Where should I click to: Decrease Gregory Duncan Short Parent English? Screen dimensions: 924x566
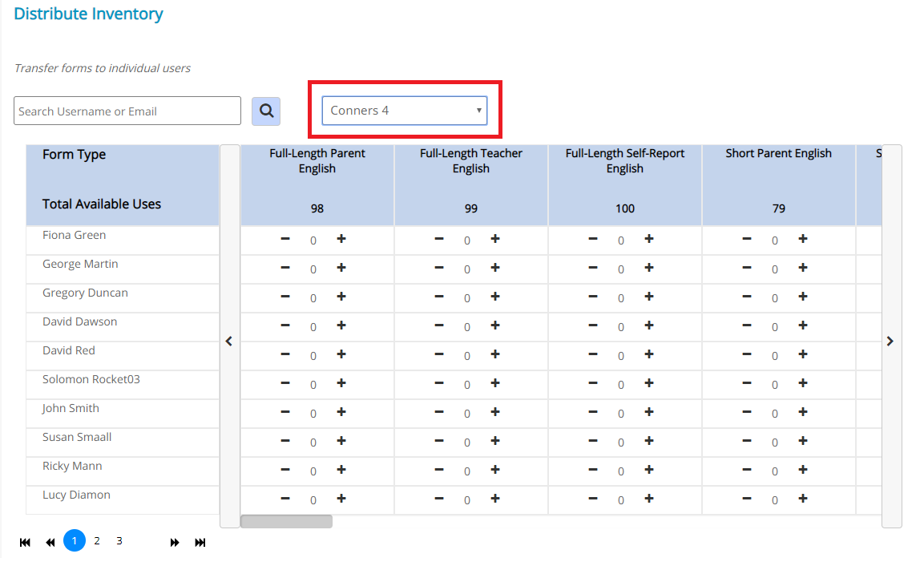tap(747, 297)
